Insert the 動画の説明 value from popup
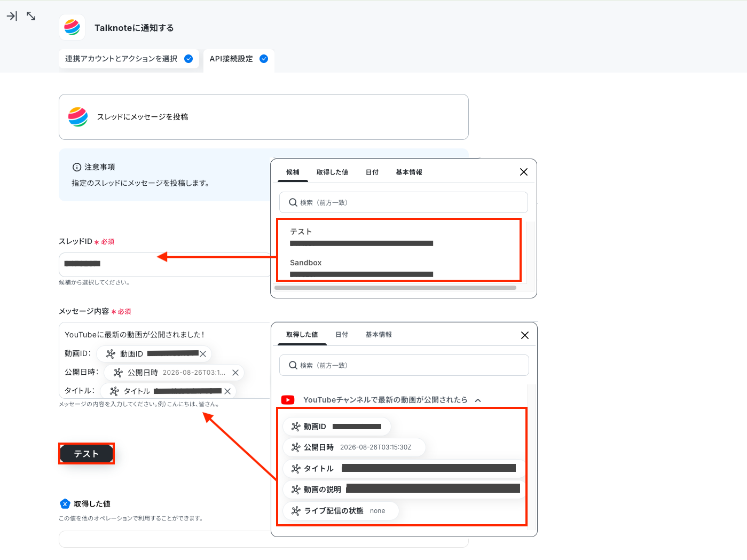Image resolution: width=747 pixels, height=560 pixels. tap(404, 489)
